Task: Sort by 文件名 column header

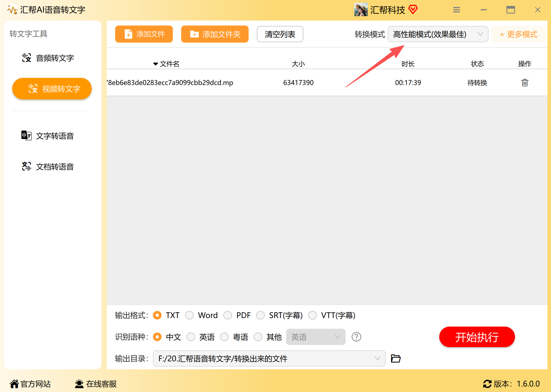Action: pyautogui.click(x=166, y=64)
